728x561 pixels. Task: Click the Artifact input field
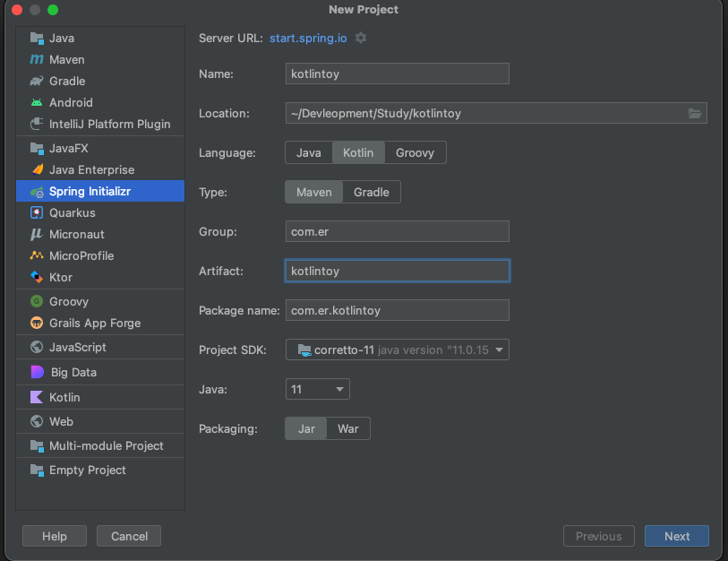coord(398,271)
